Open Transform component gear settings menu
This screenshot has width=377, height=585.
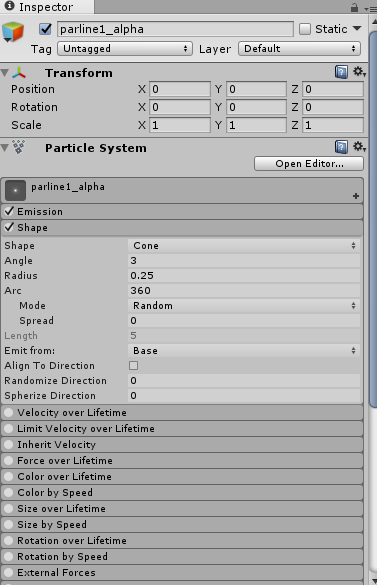click(359, 72)
